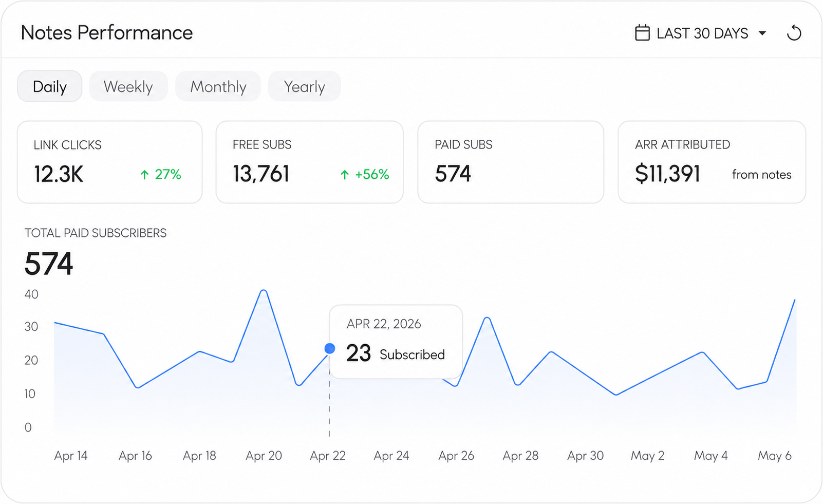
Task: Click the blue Apr 22 data point
Action: tap(330, 349)
